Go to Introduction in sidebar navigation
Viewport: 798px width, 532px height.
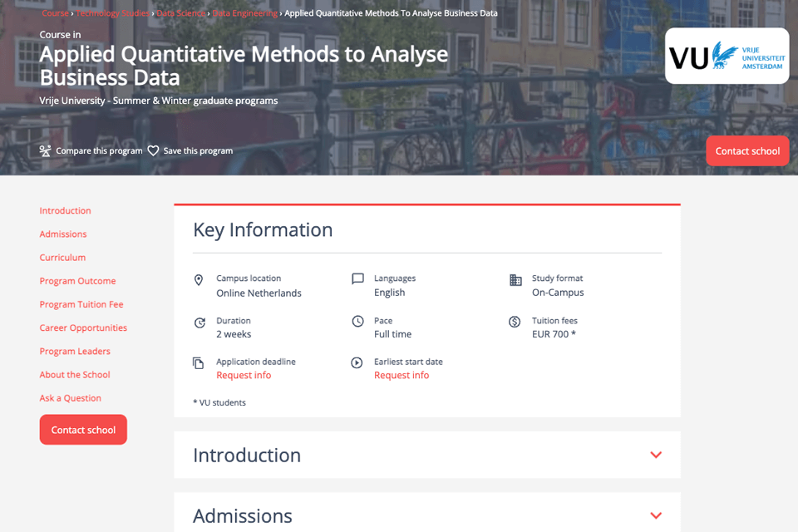(65, 211)
